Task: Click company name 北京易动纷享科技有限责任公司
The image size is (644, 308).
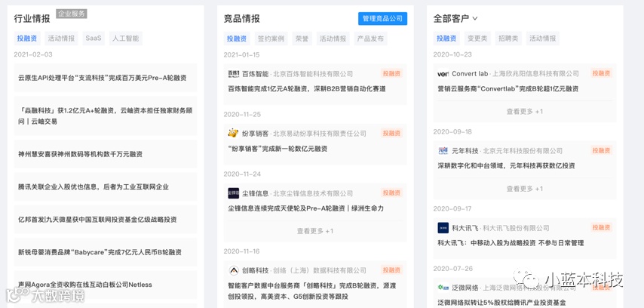Action: 320,134
